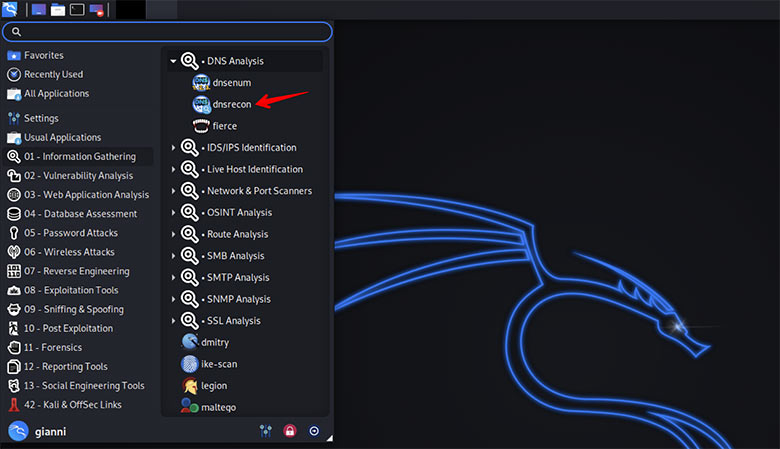Click the show desktop panel icon
Screen dimensions: 780x449
coord(39,9)
